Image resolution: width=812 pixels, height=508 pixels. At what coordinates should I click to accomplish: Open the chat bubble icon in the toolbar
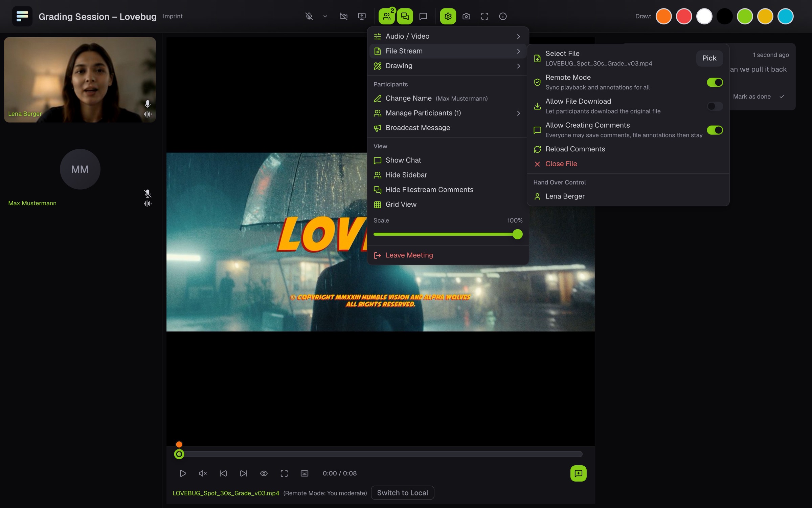tap(423, 16)
